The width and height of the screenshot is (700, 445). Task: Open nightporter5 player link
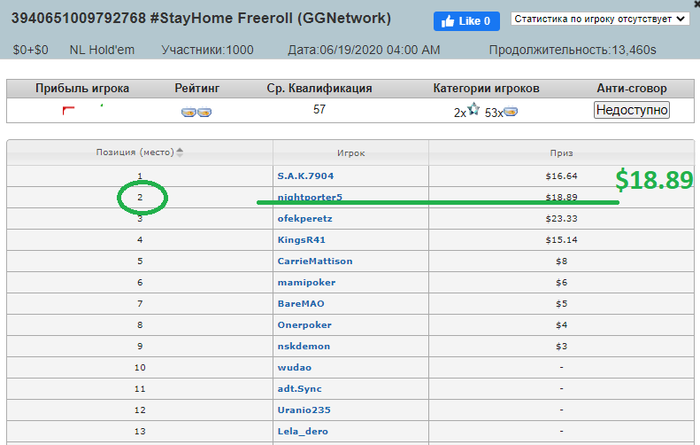pyautogui.click(x=310, y=197)
